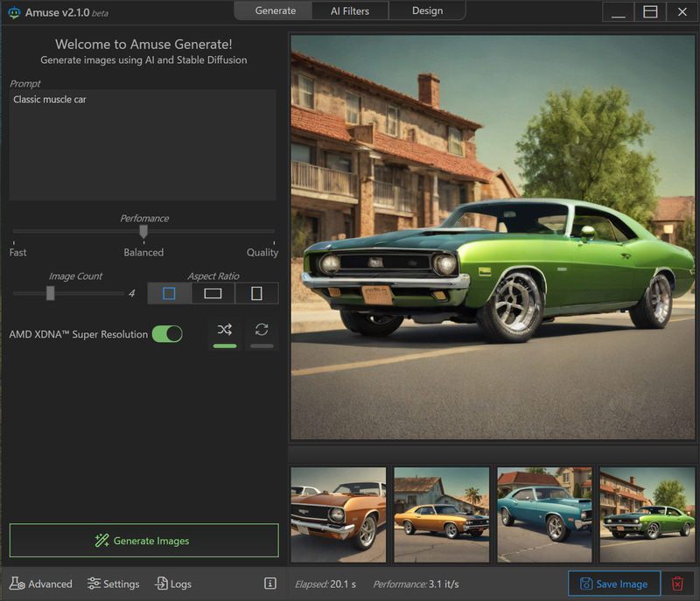Select the square aspect ratio icon
The image size is (700, 601).
click(169, 293)
